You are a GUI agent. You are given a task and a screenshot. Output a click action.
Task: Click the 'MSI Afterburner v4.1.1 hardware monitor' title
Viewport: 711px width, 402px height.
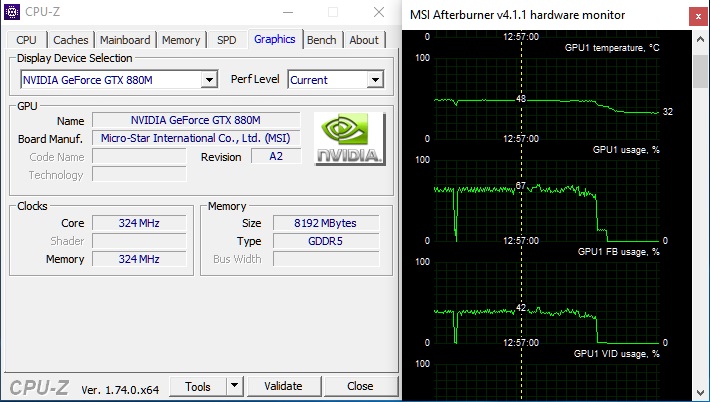(x=517, y=15)
